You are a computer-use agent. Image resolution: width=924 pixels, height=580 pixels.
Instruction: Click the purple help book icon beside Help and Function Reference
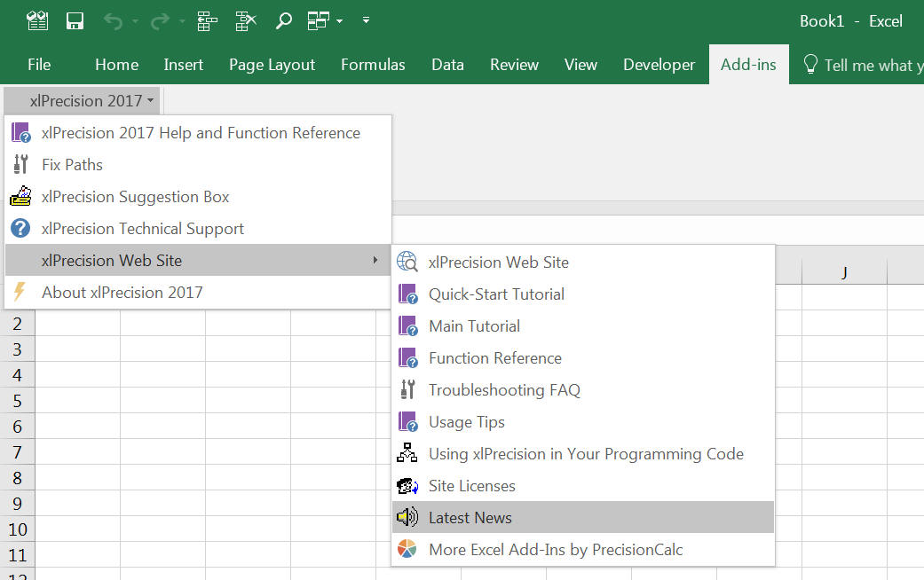[x=20, y=132]
